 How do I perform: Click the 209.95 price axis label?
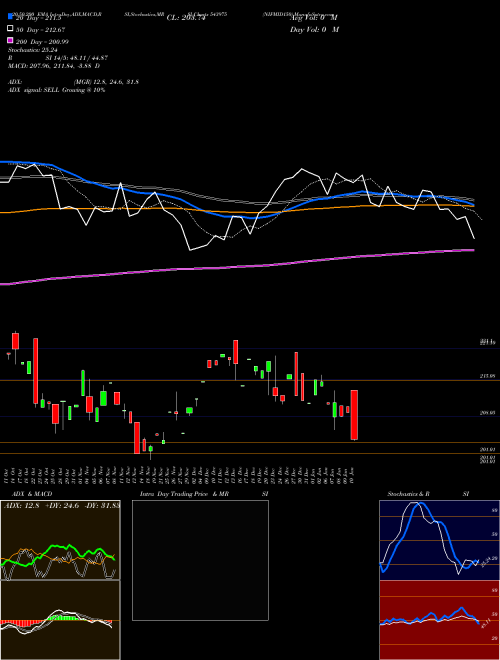487,413
